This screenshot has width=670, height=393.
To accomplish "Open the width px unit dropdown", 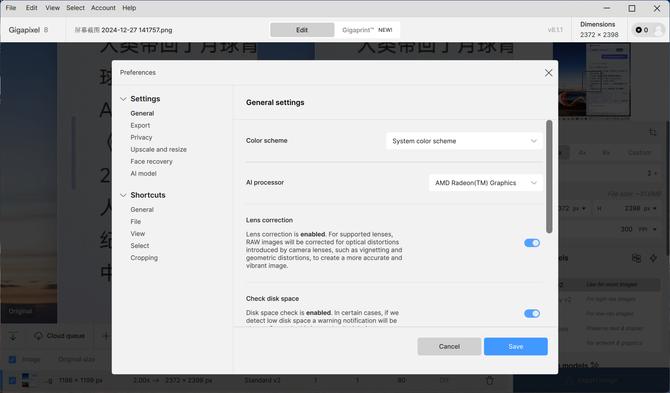I will [x=579, y=208].
